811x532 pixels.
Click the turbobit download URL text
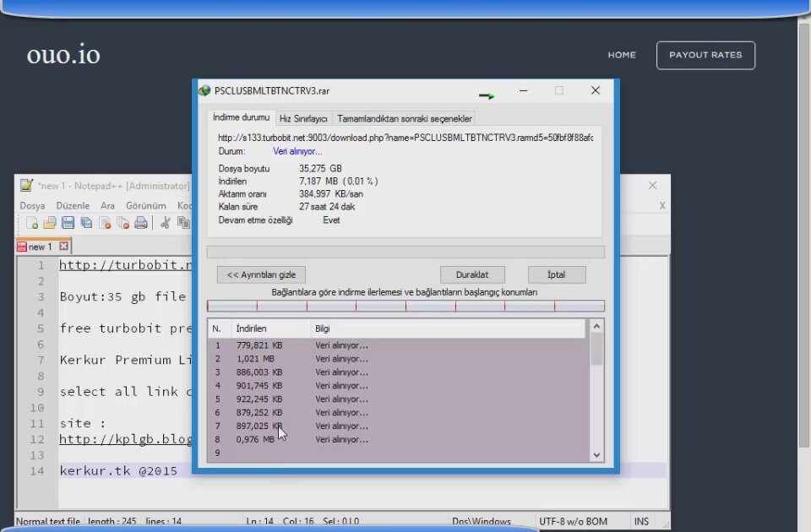click(x=405, y=138)
